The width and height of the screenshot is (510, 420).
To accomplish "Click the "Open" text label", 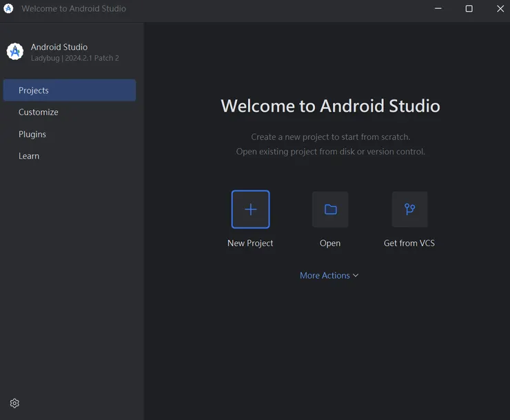I will (x=330, y=243).
